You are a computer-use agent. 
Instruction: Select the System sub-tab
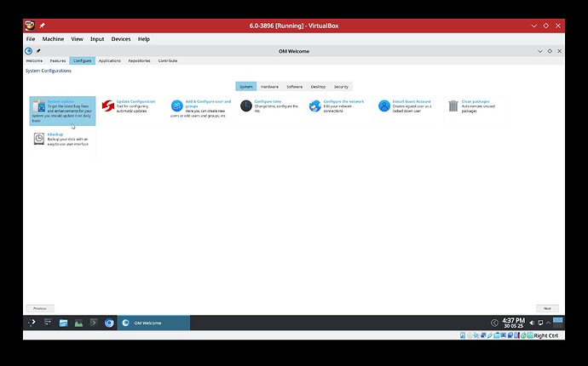(x=246, y=87)
